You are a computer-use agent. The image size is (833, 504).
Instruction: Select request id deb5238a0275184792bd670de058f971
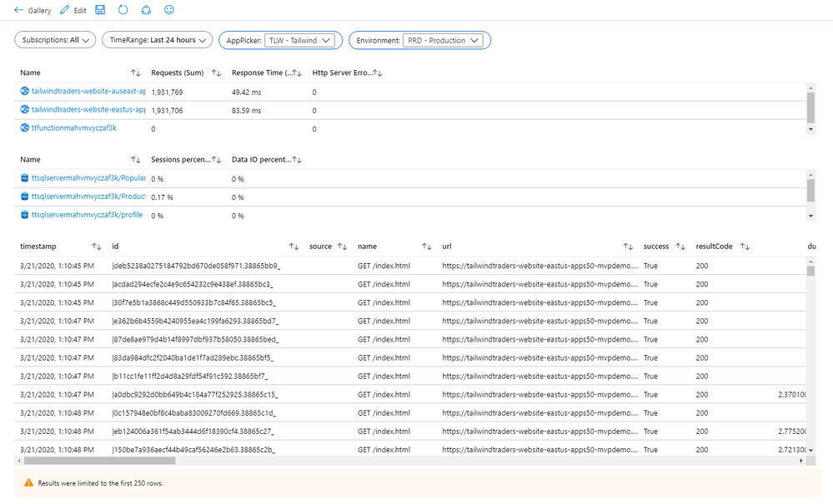pos(196,266)
